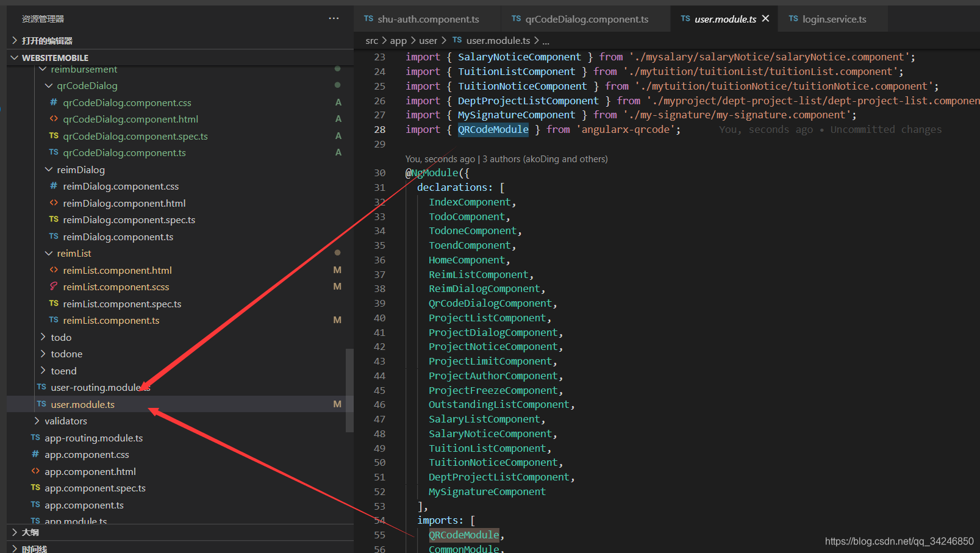Expand the todone folder

[x=66, y=354]
